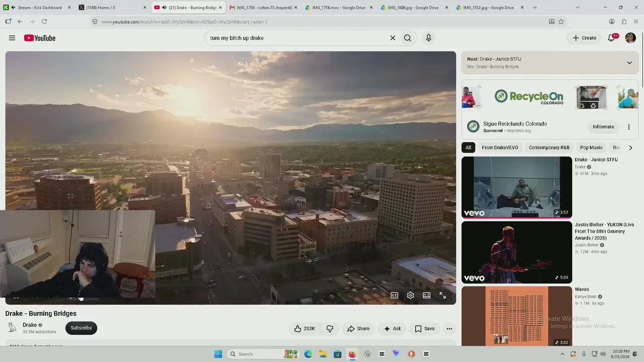Select the Contemporary R&B chip
The image size is (644, 362).
point(549,148)
